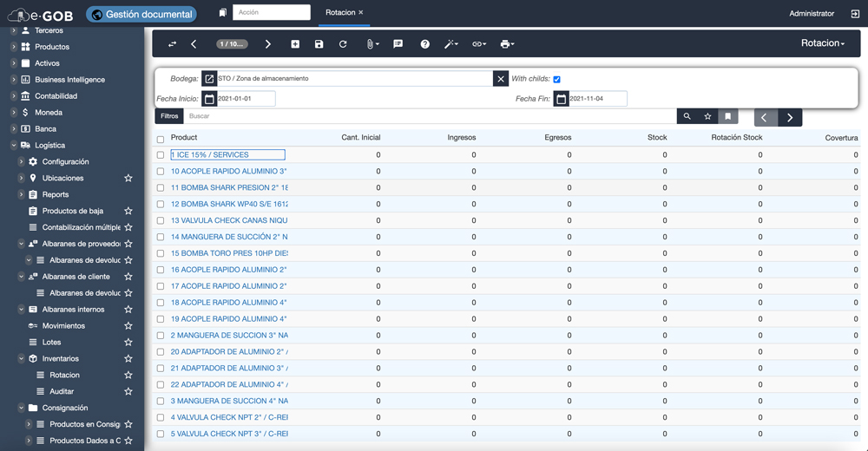Reload the record using the refresh icon
The image size is (868, 451).
[x=343, y=44]
